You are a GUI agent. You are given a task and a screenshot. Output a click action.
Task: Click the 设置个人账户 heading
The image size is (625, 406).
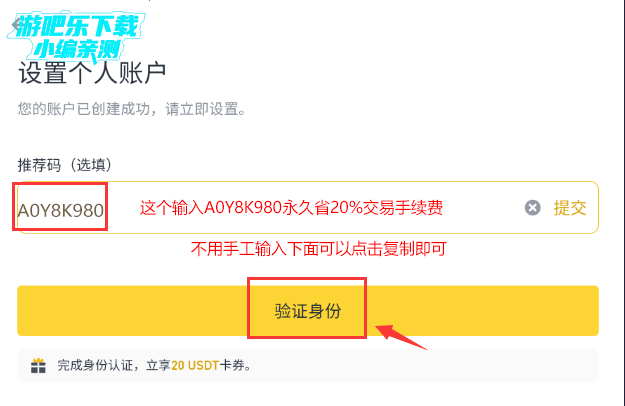click(92, 73)
